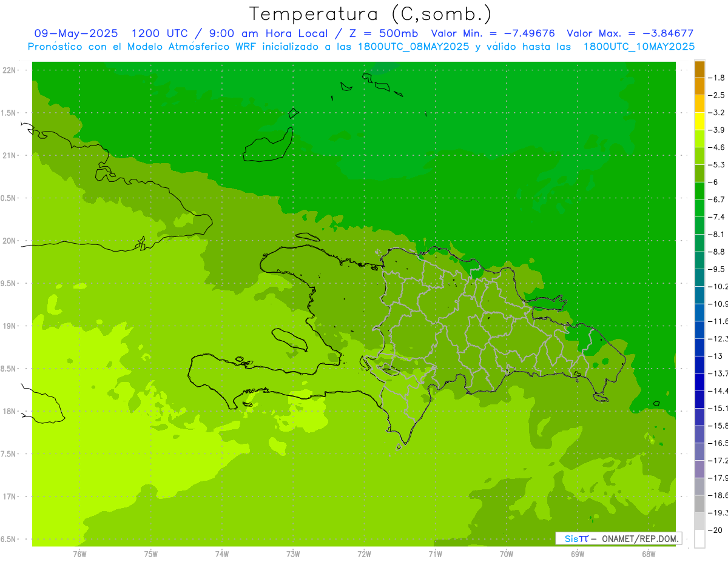Click the yellow-green swatch between -3.9 and -4.6
This screenshot has width=728, height=562.
[x=699, y=139]
